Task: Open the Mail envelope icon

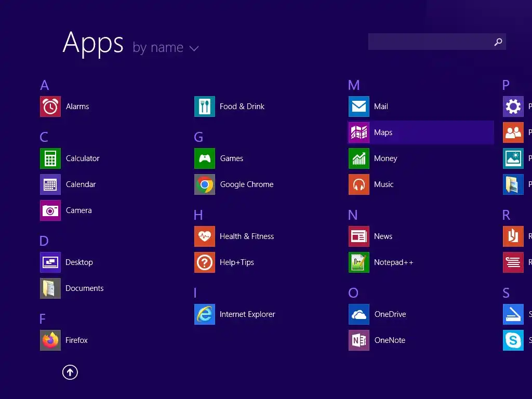Action: point(359,107)
